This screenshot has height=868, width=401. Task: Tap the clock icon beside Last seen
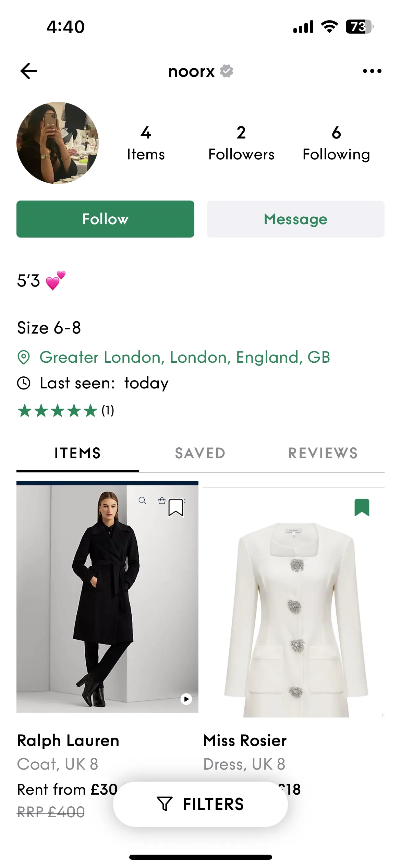click(x=24, y=383)
